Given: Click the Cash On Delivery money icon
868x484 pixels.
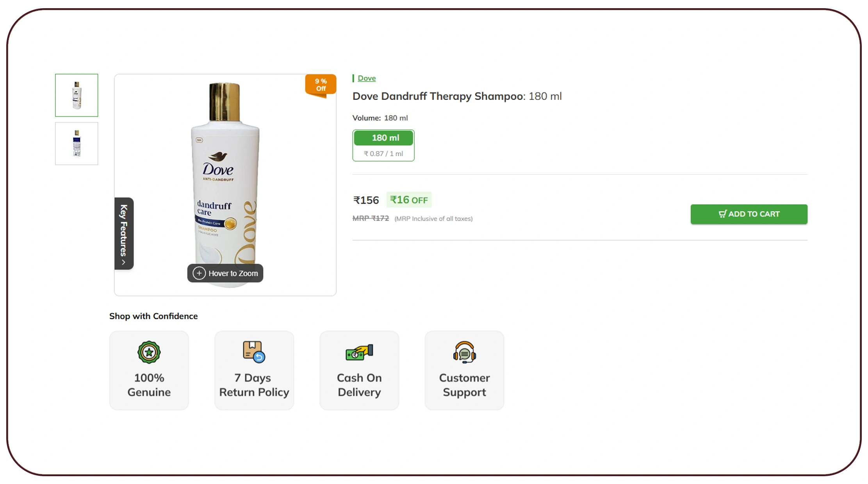Looking at the screenshot, I should [359, 352].
